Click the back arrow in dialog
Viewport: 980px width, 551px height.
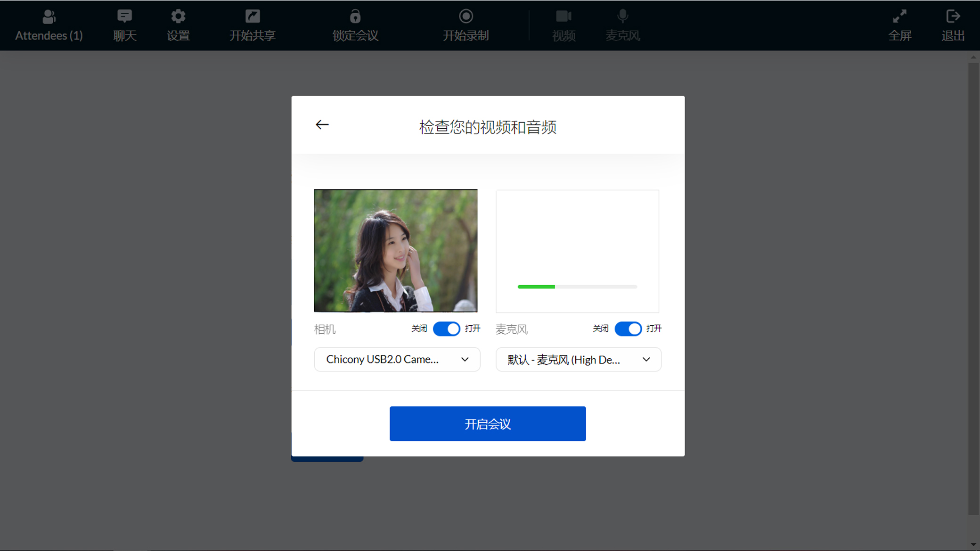(x=322, y=125)
